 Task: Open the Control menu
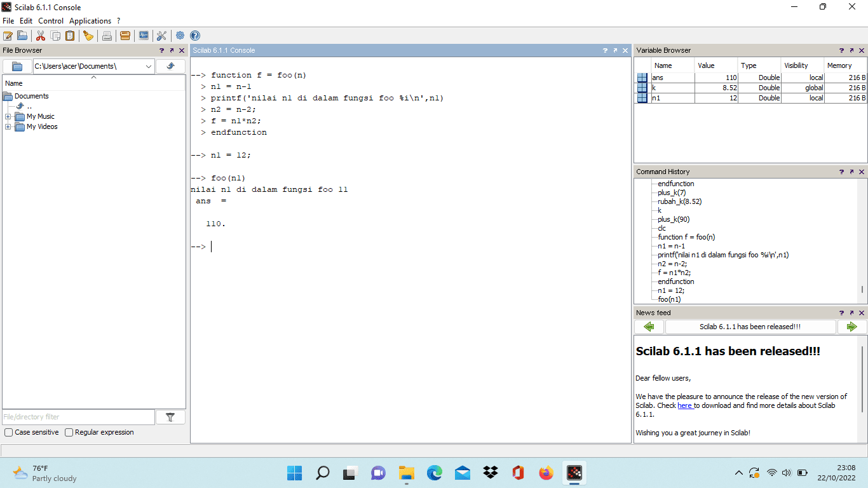(51, 21)
